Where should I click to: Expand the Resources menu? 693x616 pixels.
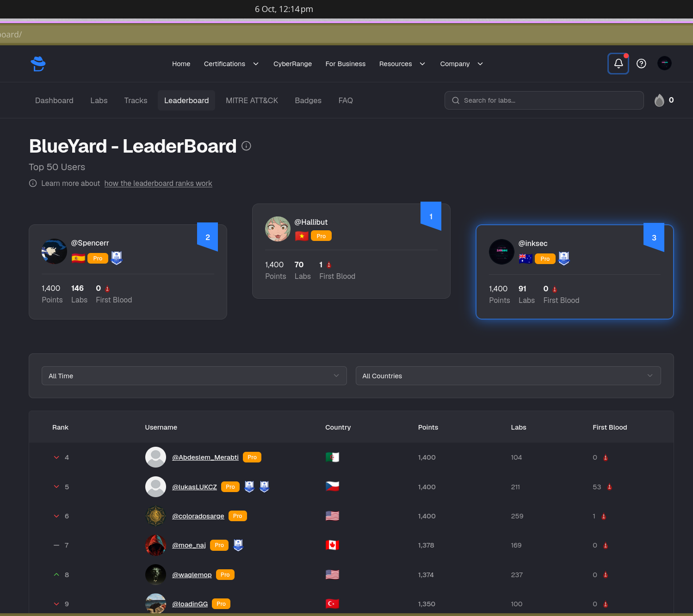pyautogui.click(x=402, y=64)
